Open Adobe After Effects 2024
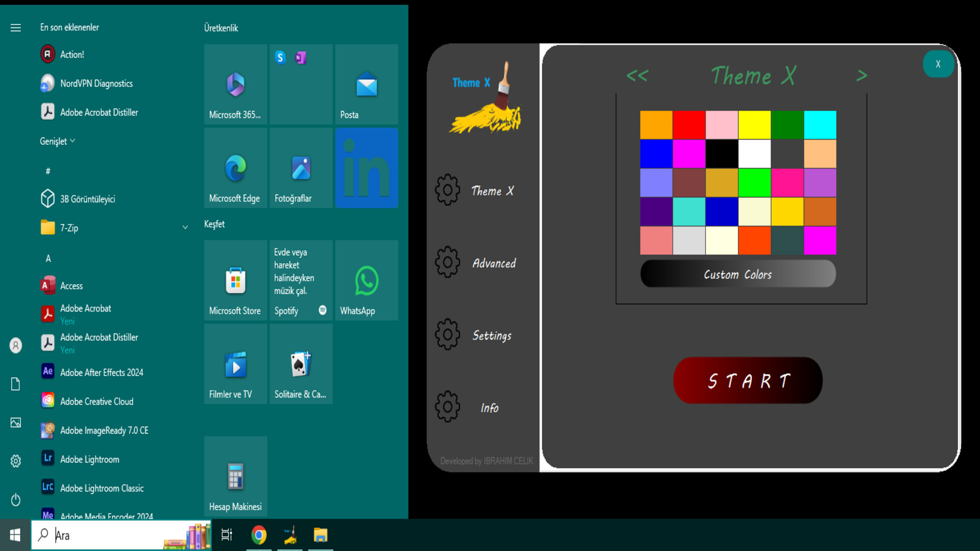 click(114, 372)
